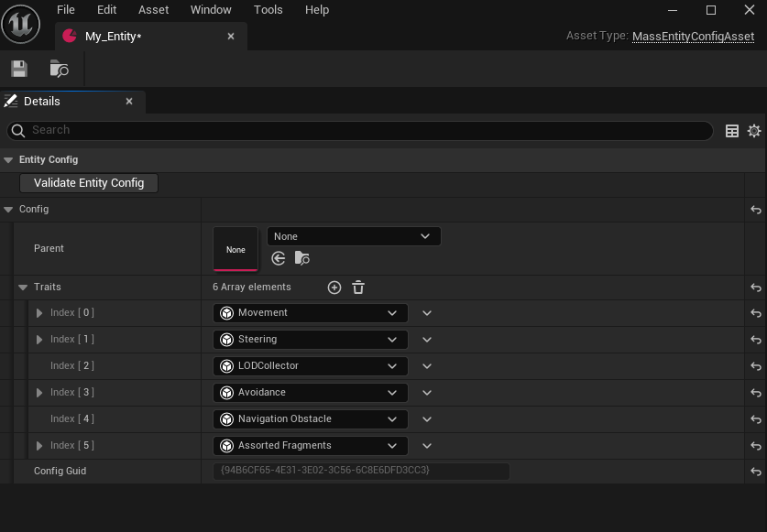Screen dimensions: 767x532
Task: Open the Avoidance trait class dropdown
Action: tap(310, 393)
